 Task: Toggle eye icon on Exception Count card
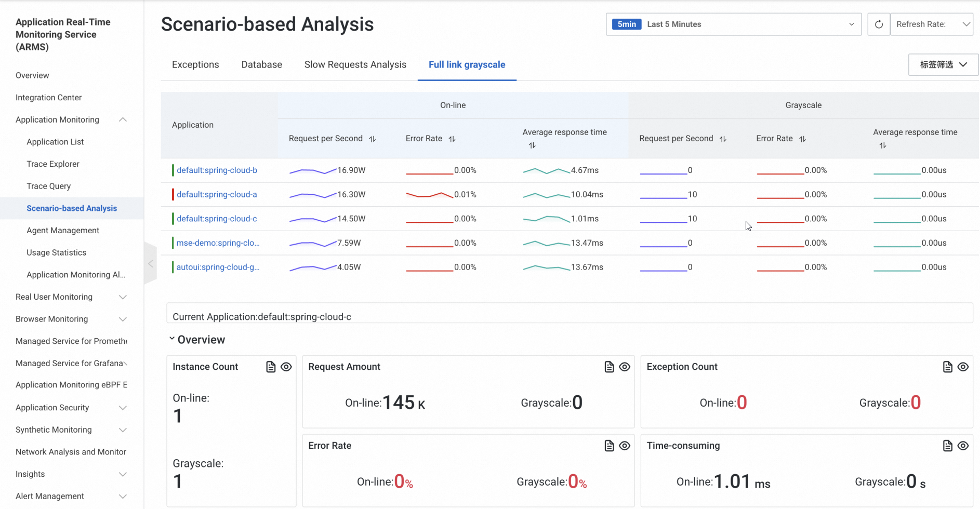click(x=963, y=367)
